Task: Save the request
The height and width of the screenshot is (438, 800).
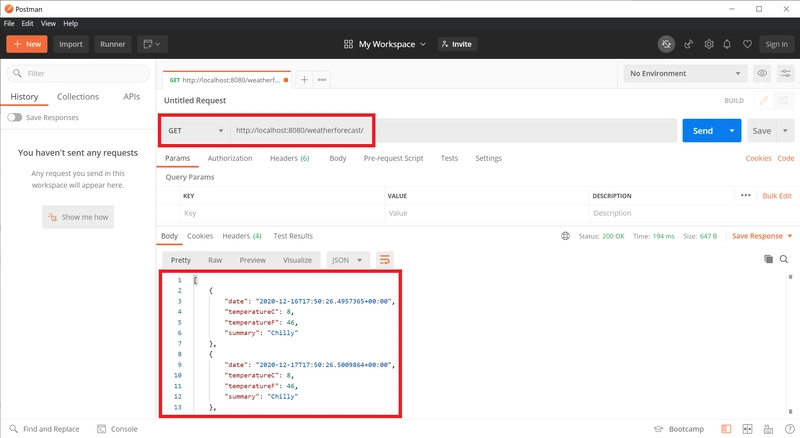Action: (x=761, y=131)
